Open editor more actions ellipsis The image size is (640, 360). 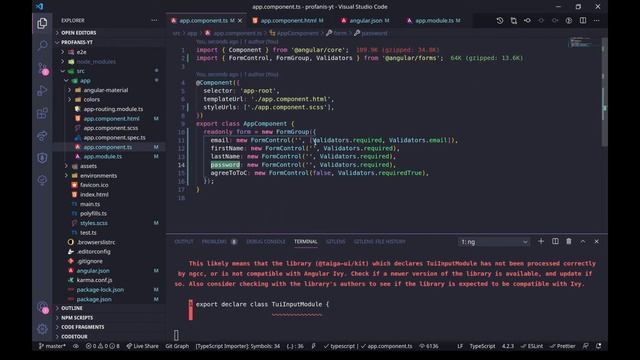pyautogui.click(x=596, y=20)
